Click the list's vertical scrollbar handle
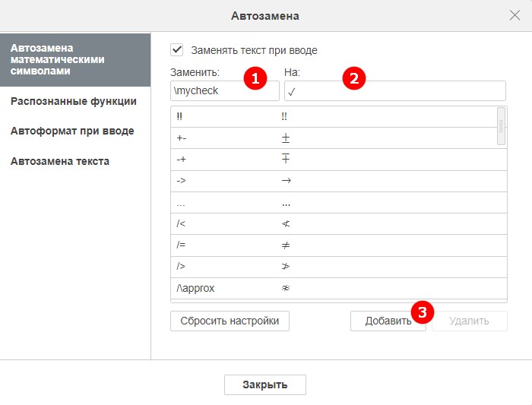The image size is (532, 405). click(501, 126)
